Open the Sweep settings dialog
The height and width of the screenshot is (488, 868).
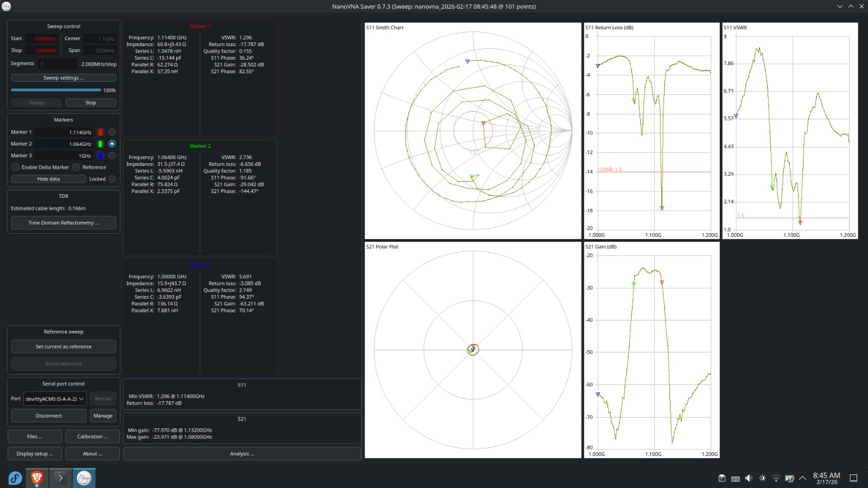(x=63, y=78)
